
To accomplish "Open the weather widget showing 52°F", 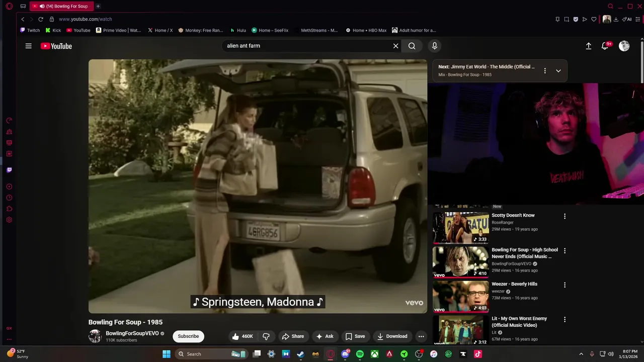I will pos(17,354).
